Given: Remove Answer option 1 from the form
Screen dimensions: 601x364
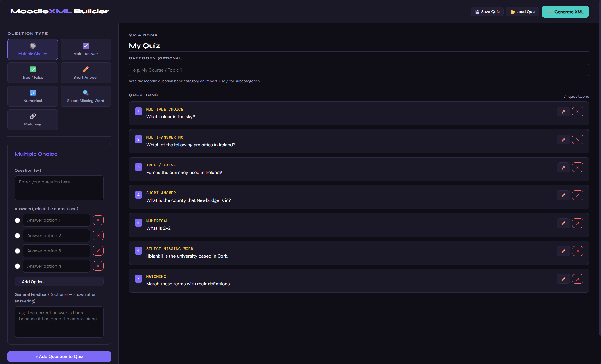Looking at the screenshot, I should click(x=98, y=220).
